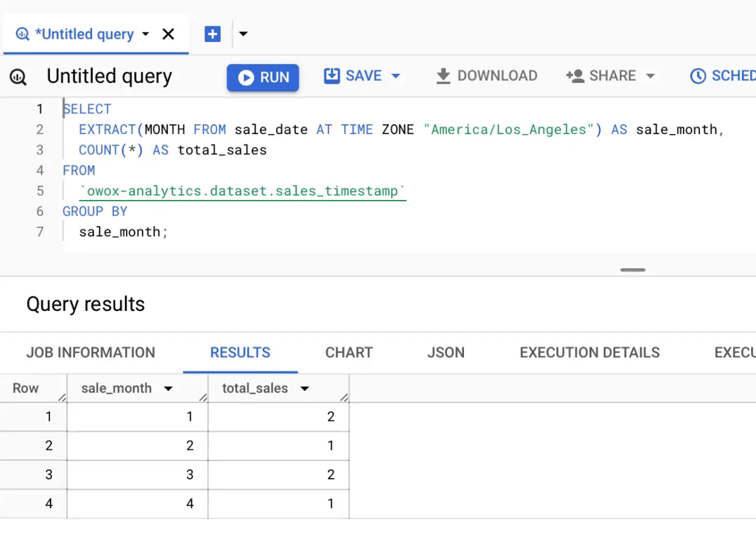
Task: Select total_sales cell in row 3
Action: click(279, 475)
